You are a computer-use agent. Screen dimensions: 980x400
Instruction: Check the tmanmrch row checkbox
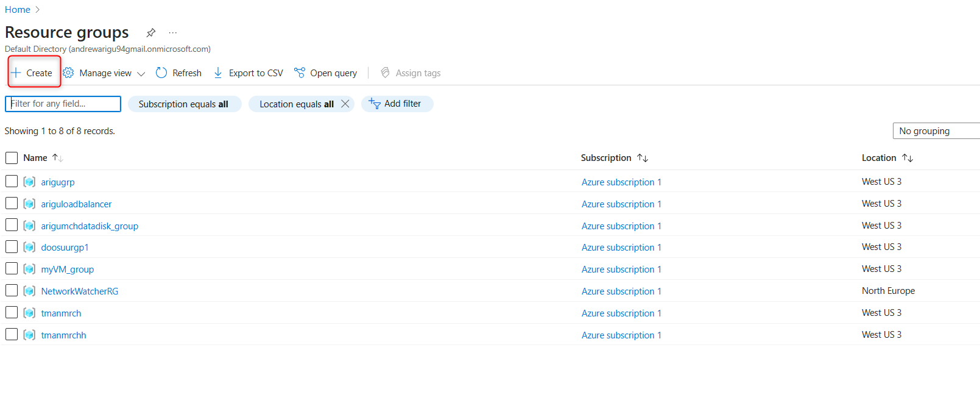tap(12, 312)
